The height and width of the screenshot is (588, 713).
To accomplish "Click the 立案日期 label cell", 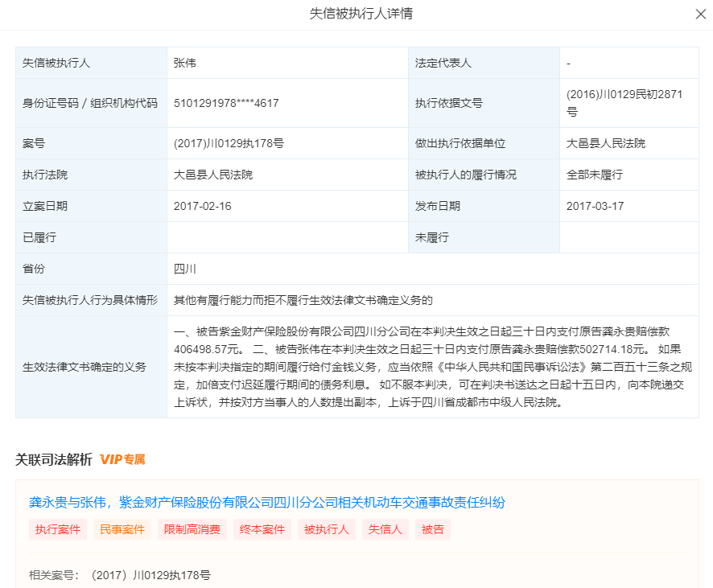I will coord(92,206).
